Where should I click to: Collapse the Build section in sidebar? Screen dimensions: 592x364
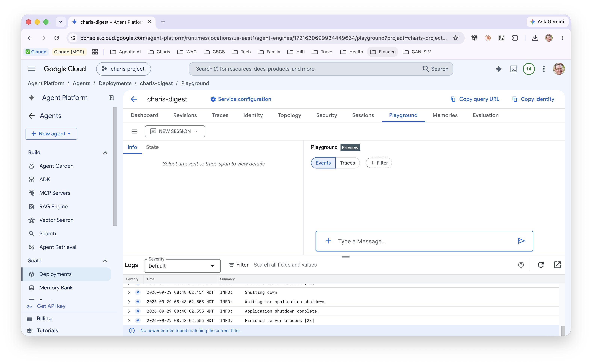[105, 153]
